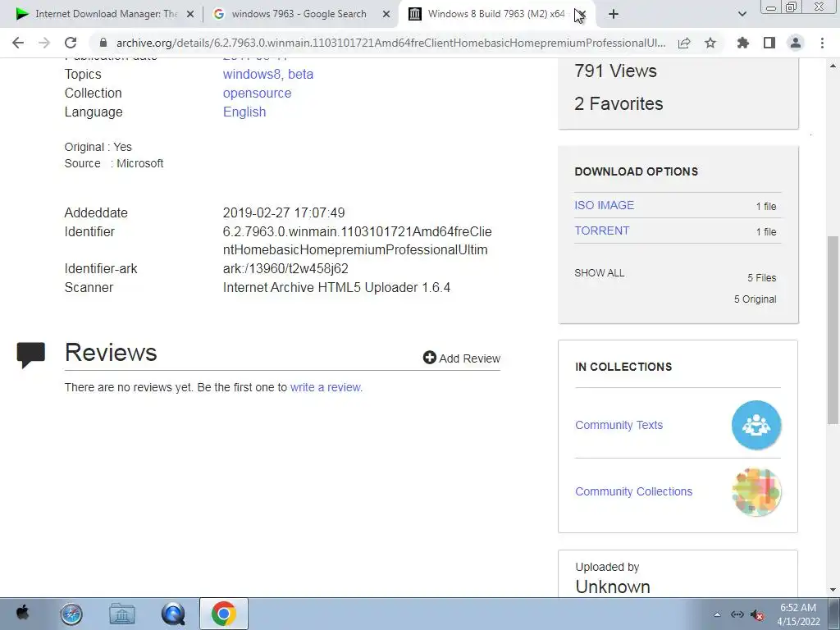
Task: Select the Addeddate value 2019-02-27 17:07:49
Action: tap(284, 212)
